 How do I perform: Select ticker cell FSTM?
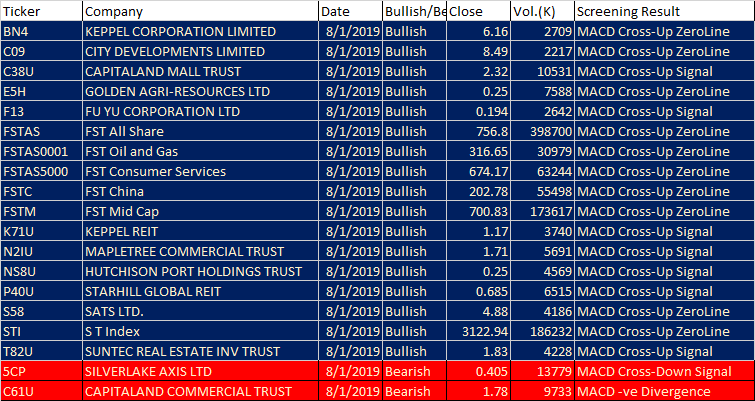point(41,211)
